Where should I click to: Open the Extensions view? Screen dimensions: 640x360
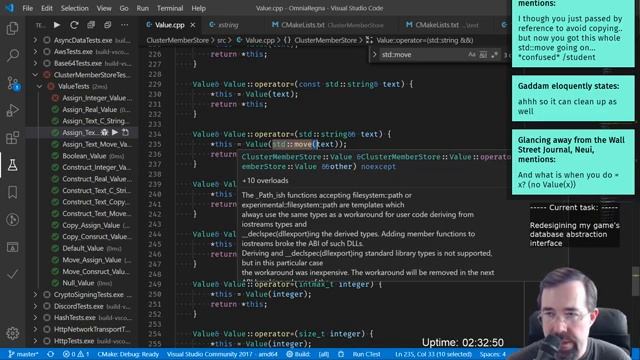pos(12,138)
